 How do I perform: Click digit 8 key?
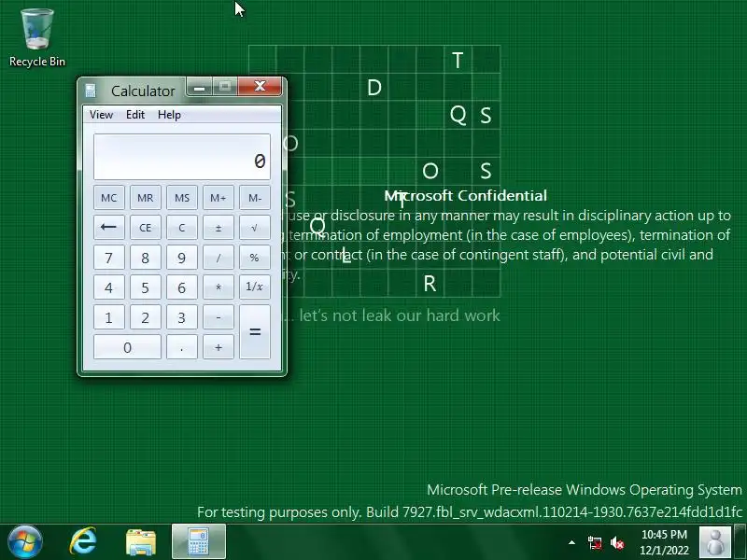tap(146, 258)
